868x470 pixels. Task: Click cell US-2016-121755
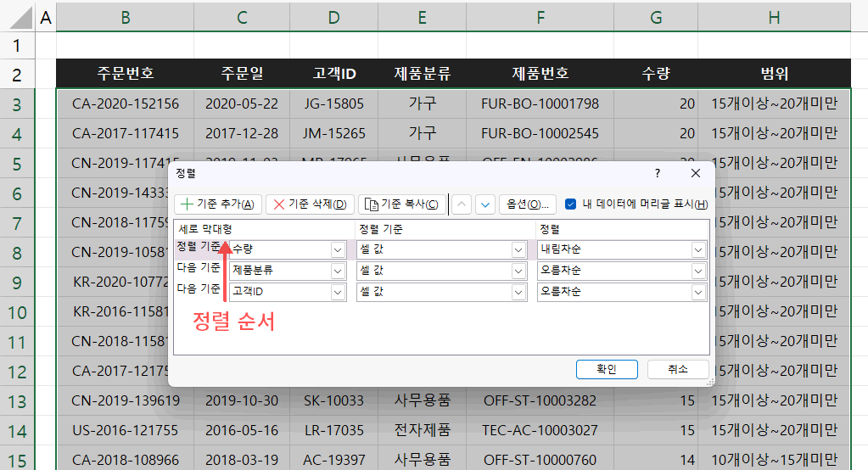[125, 430]
